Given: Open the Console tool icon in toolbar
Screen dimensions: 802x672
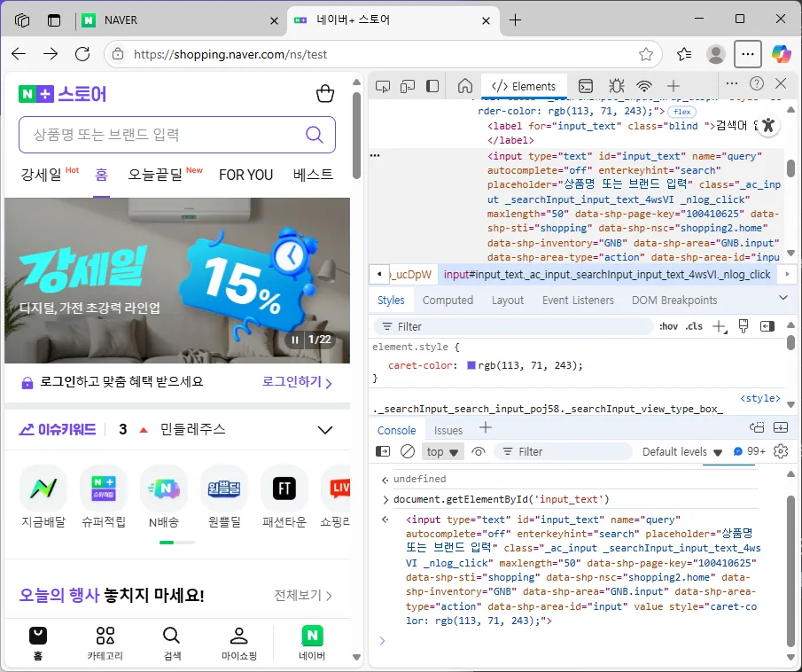Looking at the screenshot, I should 586,86.
